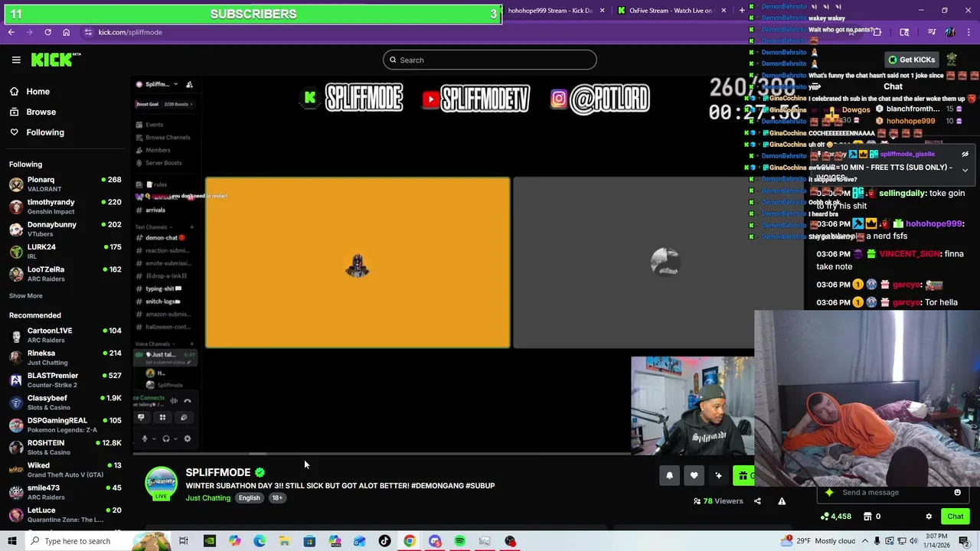Switch to hohohope999 Stream browser tab
Viewport: 980px width, 551px height.
[550, 11]
